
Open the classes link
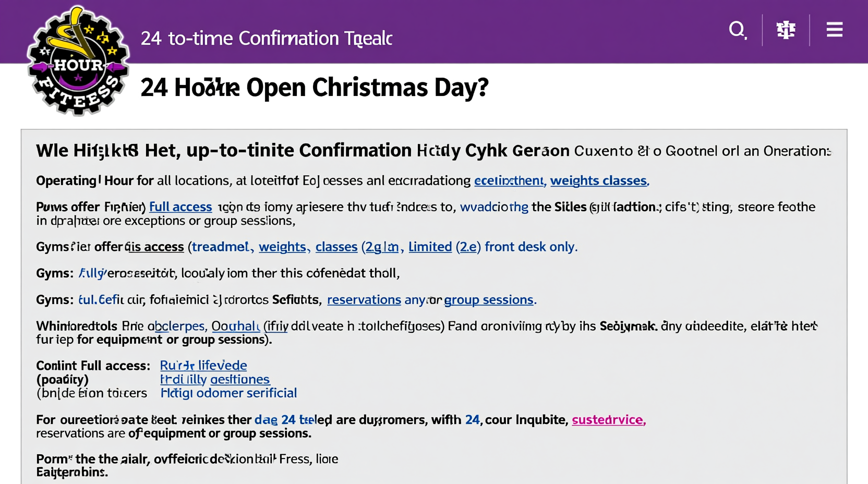tap(336, 247)
